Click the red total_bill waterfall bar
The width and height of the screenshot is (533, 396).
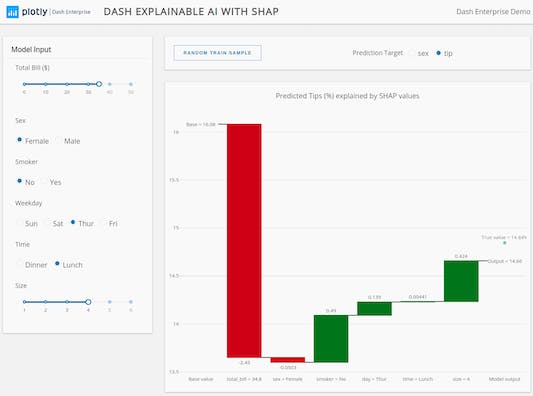point(244,241)
